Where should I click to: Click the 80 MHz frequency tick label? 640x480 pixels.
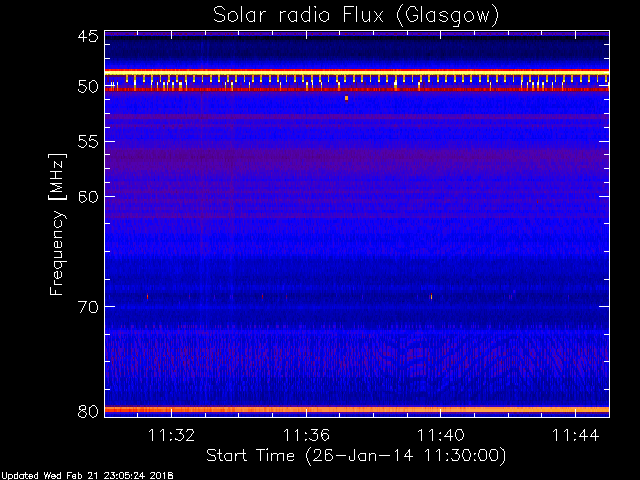[88, 411]
